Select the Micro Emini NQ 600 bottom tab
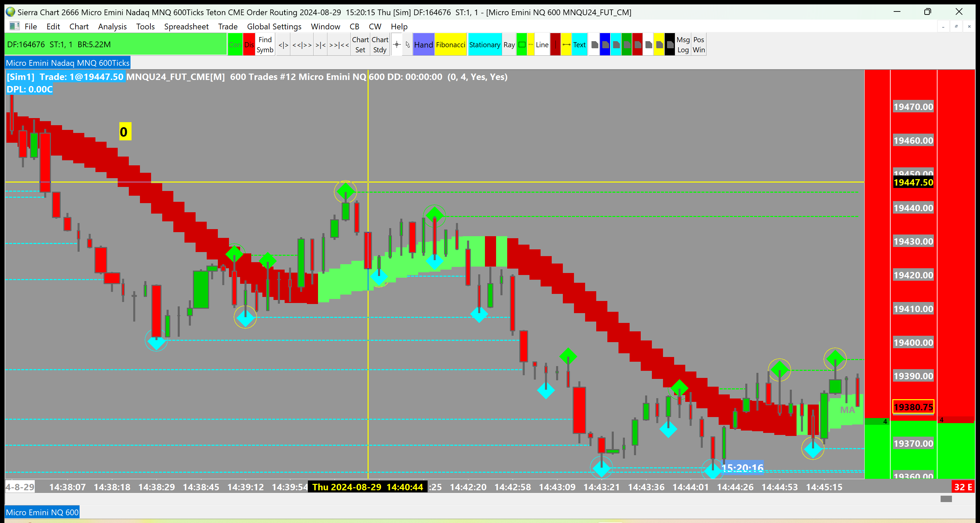Screen dimensions: 980x523 point(42,512)
